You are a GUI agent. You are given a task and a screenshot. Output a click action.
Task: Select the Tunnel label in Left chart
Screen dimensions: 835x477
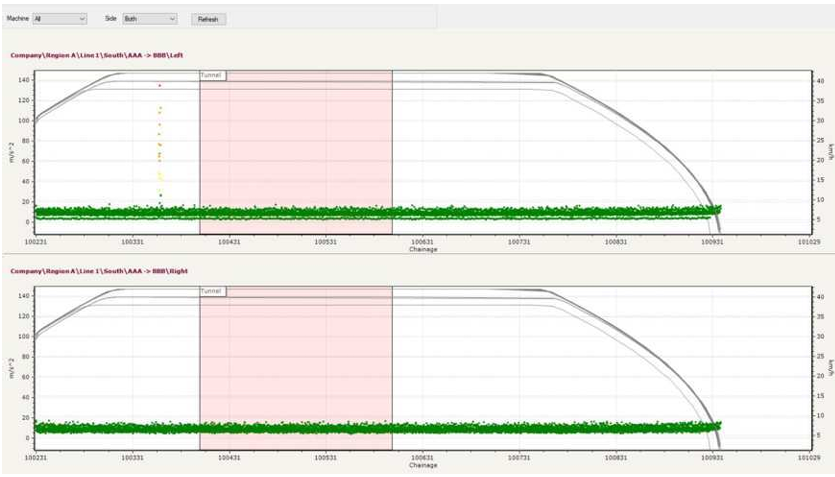click(x=212, y=75)
